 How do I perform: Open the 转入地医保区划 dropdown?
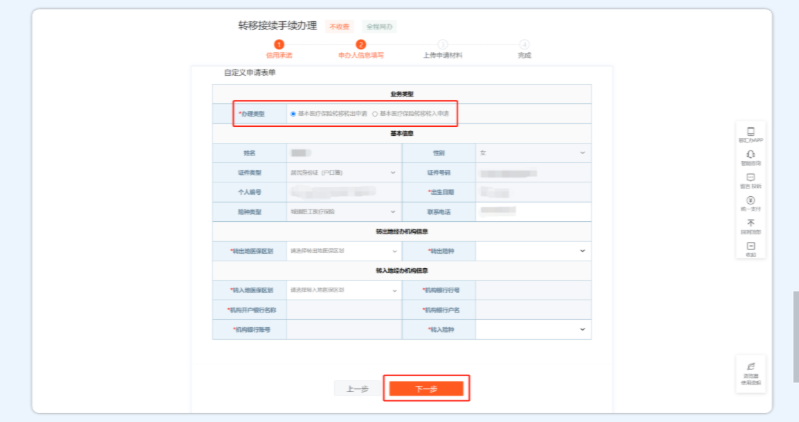pyautogui.click(x=344, y=291)
